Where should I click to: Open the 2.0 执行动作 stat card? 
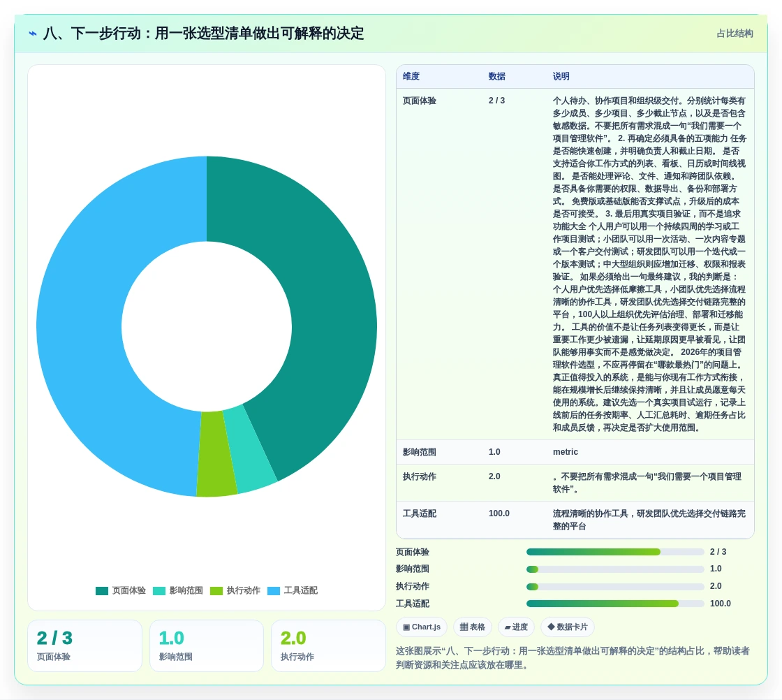pos(329,646)
